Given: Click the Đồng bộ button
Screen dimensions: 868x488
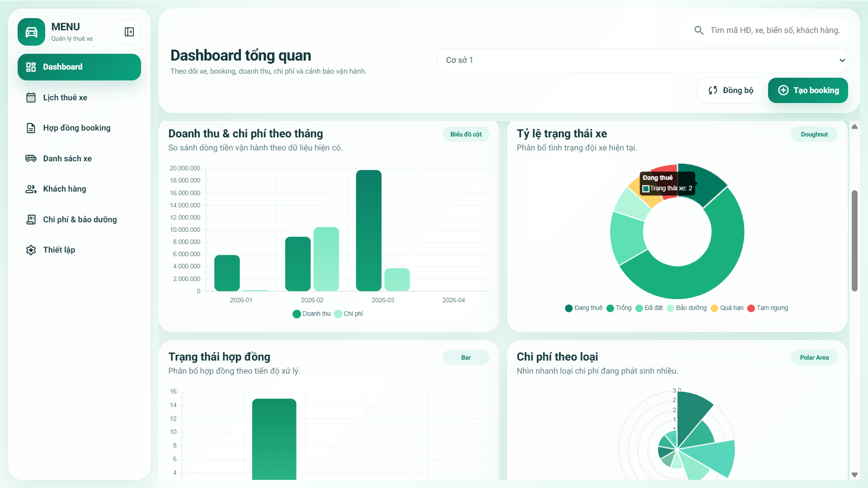Looking at the screenshot, I should tap(729, 90).
